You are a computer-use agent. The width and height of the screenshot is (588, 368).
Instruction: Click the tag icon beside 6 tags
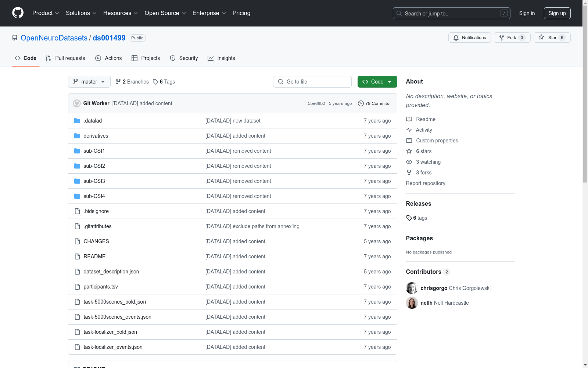click(409, 218)
